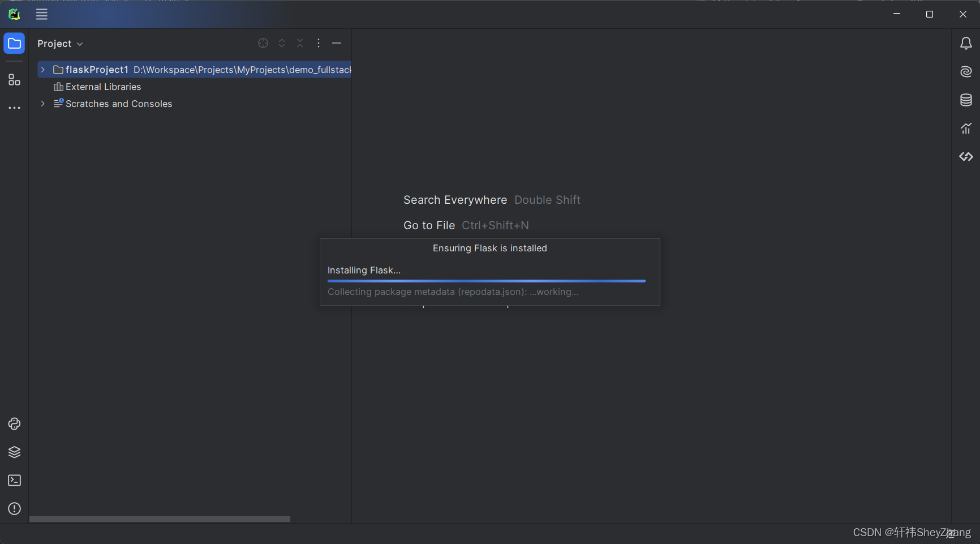Open the Problems tool window

coord(14,509)
